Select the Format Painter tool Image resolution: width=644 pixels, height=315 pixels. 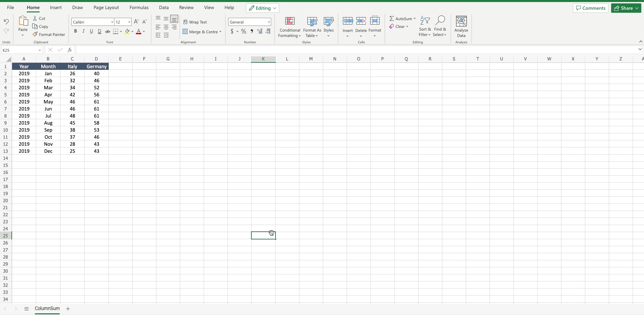click(x=49, y=34)
